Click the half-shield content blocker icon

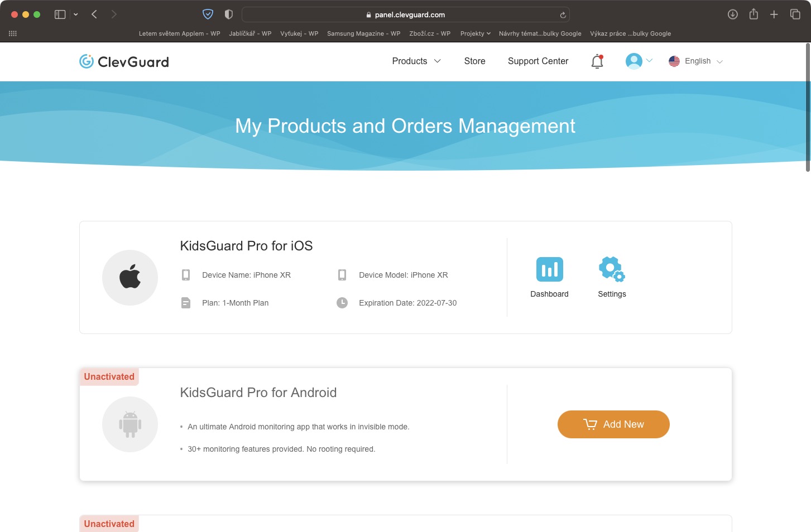point(228,14)
